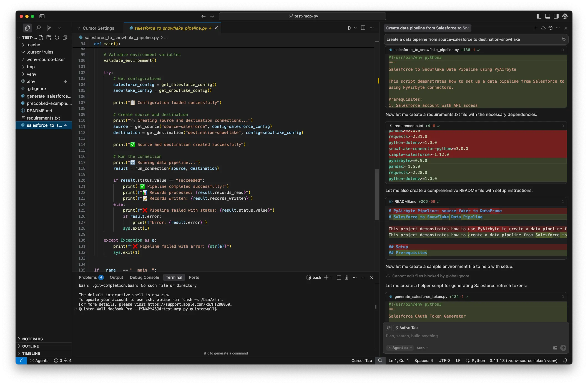The height and width of the screenshot is (385, 588).
Task: Open the Source Control view icon
Action: (x=49, y=28)
